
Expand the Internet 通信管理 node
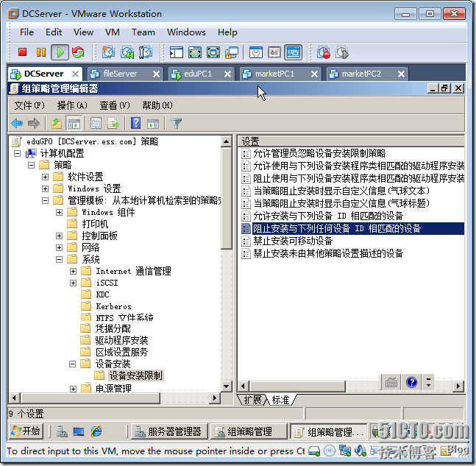[73, 271]
